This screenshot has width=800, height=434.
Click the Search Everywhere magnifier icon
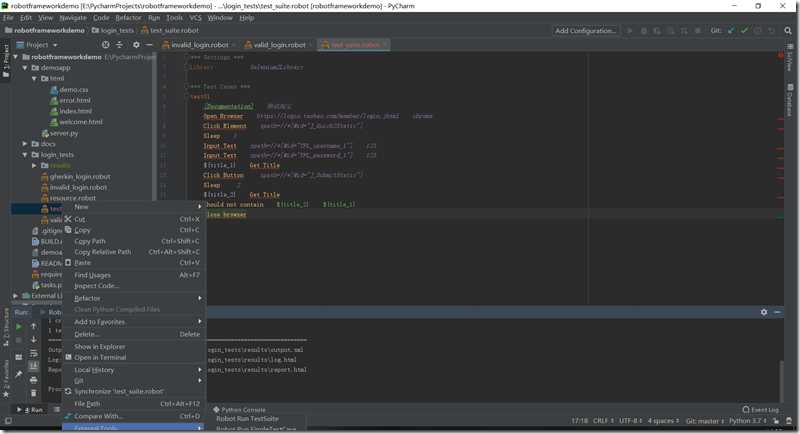pos(788,31)
